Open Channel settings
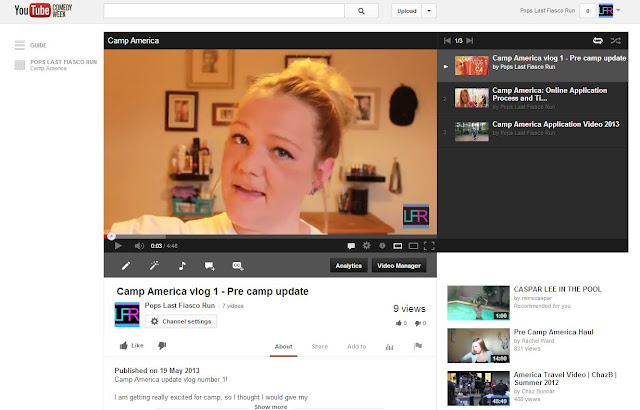 (x=181, y=321)
